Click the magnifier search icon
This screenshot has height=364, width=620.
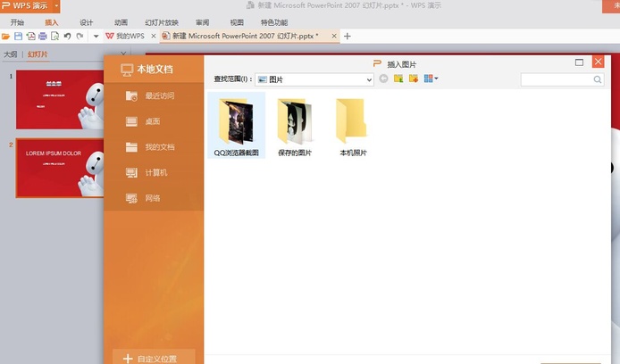point(598,79)
